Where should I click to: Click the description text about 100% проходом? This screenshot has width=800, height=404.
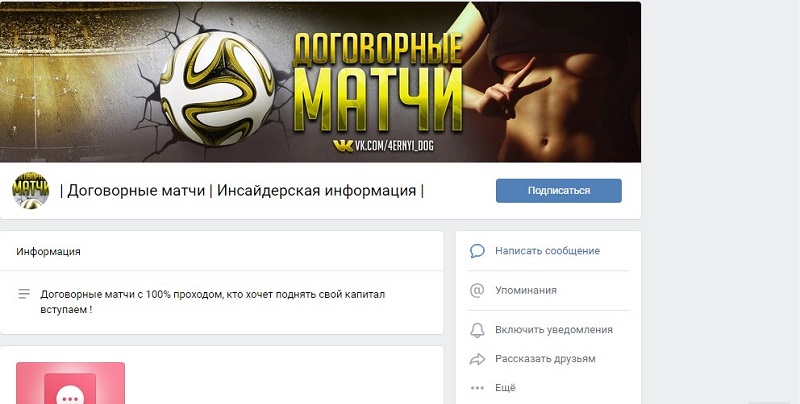click(212, 302)
